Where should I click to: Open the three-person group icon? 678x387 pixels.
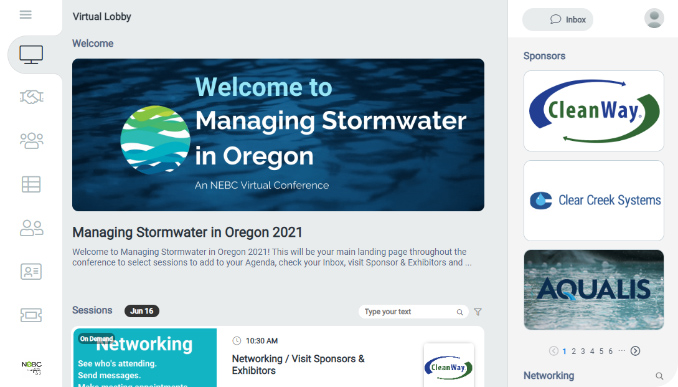point(32,141)
